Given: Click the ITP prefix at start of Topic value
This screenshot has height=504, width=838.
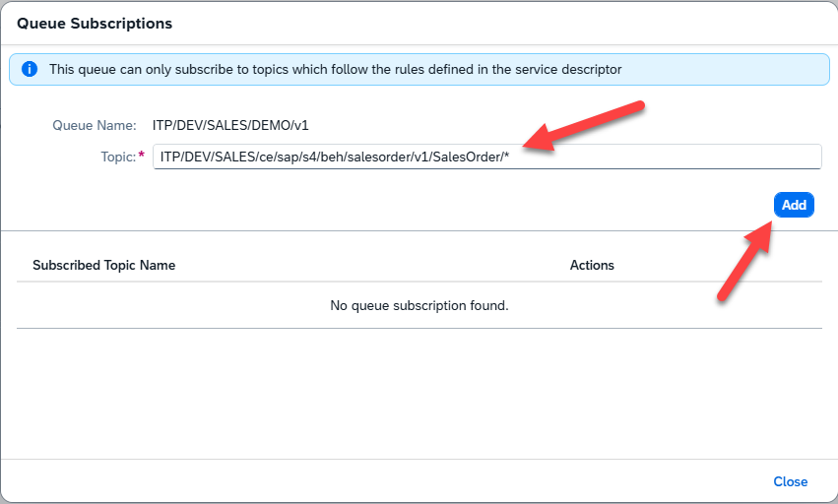Looking at the screenshot, I should [171, 157].
